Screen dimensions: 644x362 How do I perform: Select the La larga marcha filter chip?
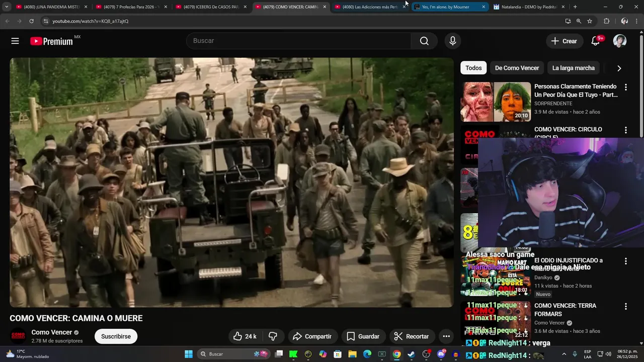point(574,68)
